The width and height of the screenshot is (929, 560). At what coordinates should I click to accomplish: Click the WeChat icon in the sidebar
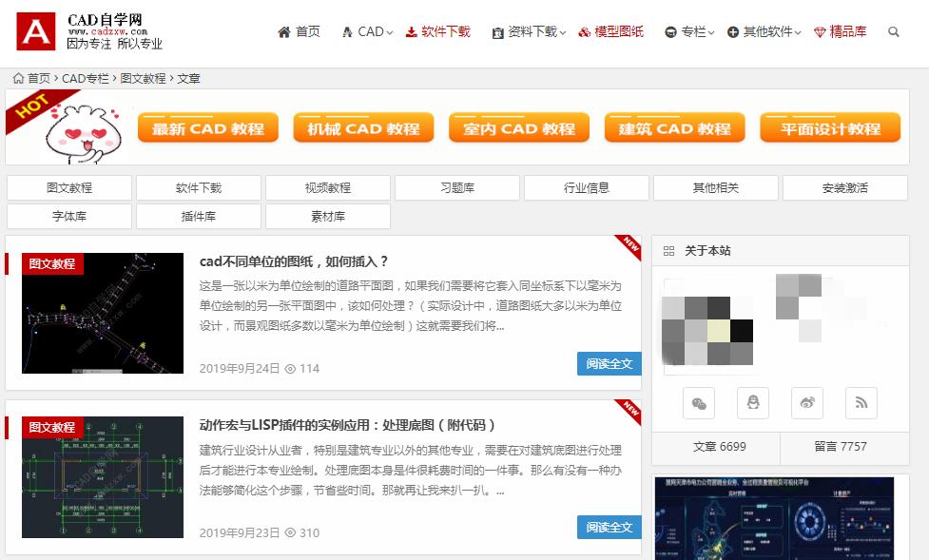point(699,403)
